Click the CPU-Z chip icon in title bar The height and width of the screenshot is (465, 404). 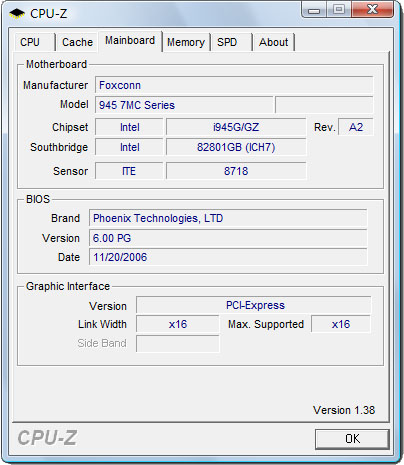click(17, 14)
